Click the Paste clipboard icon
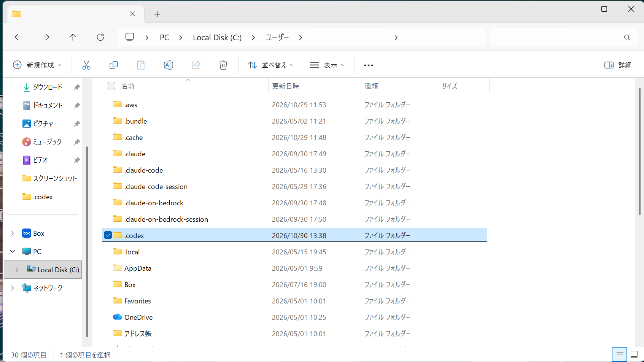This screenshot has height=362, width=644. [x=141, y=65]
